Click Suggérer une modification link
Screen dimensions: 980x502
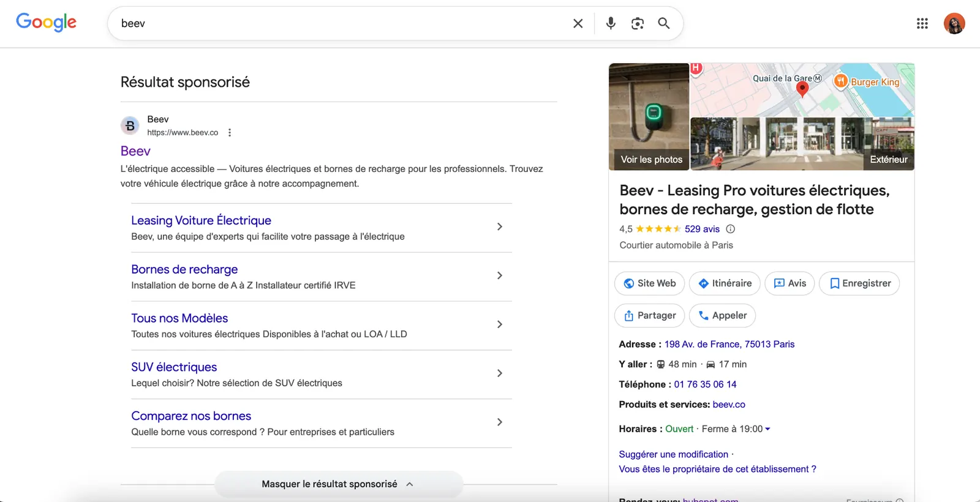673,454
